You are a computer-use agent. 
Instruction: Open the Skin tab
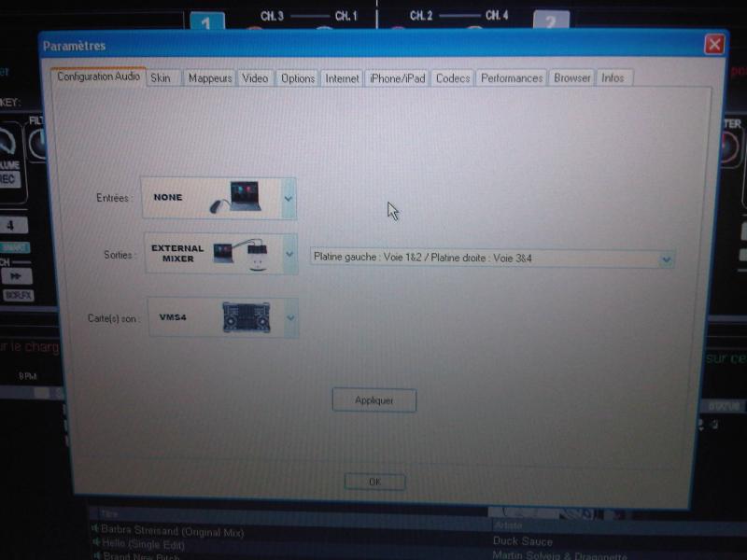[x=163, y=78]
